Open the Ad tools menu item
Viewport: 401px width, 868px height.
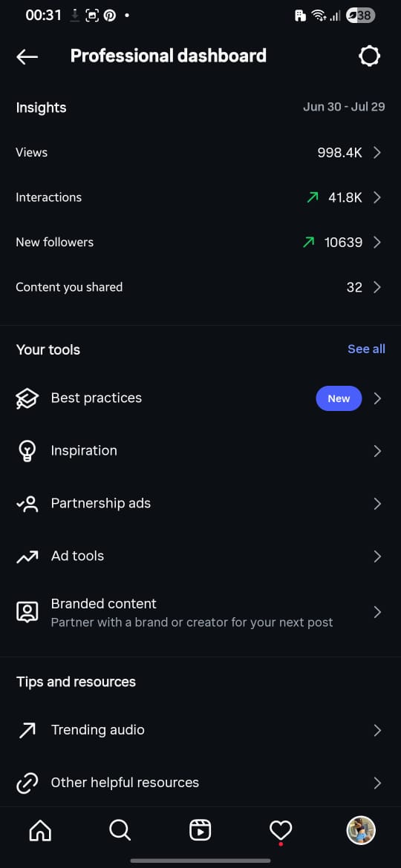200,556
